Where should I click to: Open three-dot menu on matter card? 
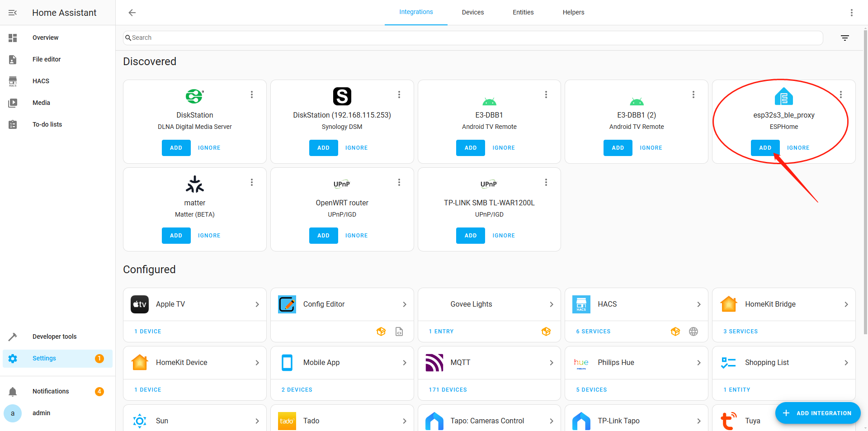click(252, 182)
